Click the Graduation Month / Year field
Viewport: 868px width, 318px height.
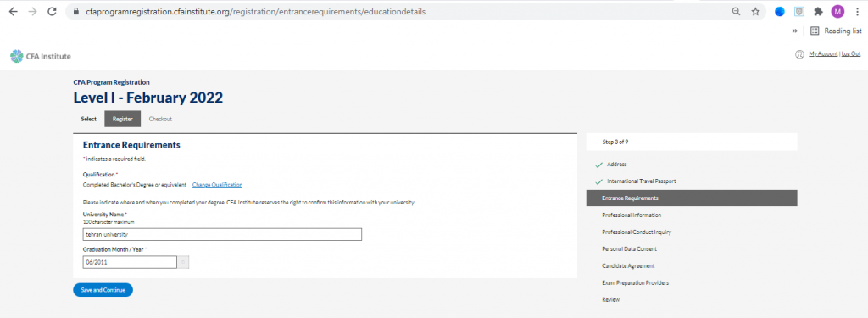point(130,262)
